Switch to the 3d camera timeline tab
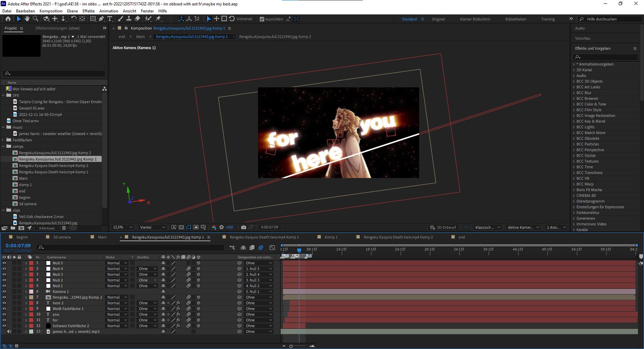The height and width of the screenshot is (349, 644). pos(62,237)
